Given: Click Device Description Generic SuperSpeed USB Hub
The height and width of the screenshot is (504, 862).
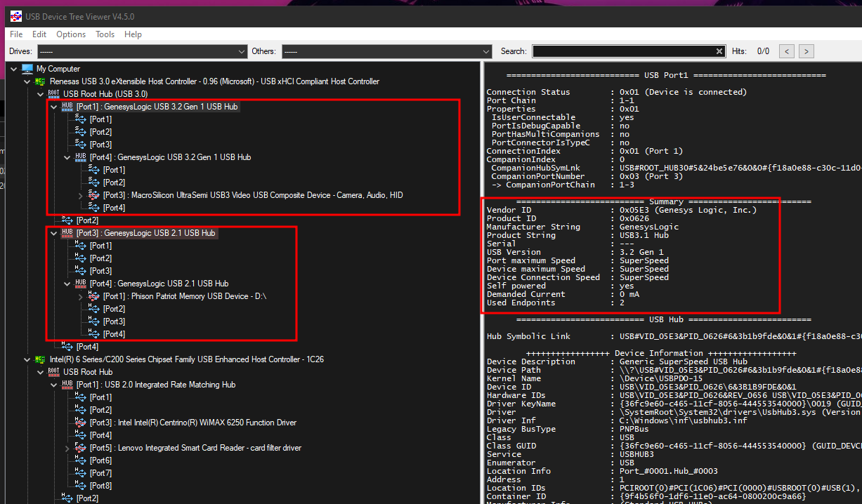Looking at the screenshot, I should [x=684, y=362].
